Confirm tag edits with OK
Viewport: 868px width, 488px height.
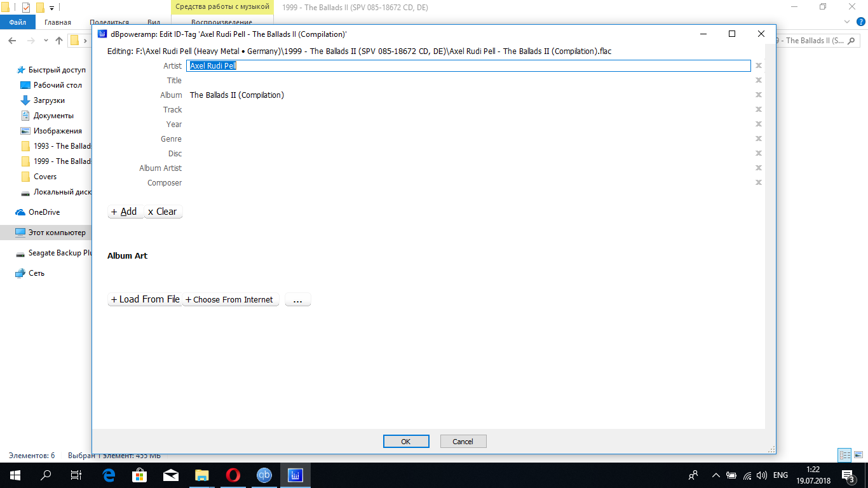point(406,442)
